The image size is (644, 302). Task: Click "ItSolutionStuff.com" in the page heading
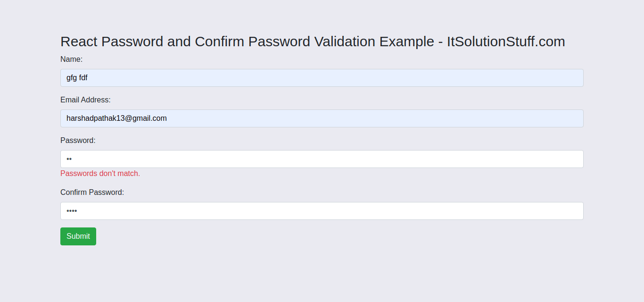tap(505, 42)
